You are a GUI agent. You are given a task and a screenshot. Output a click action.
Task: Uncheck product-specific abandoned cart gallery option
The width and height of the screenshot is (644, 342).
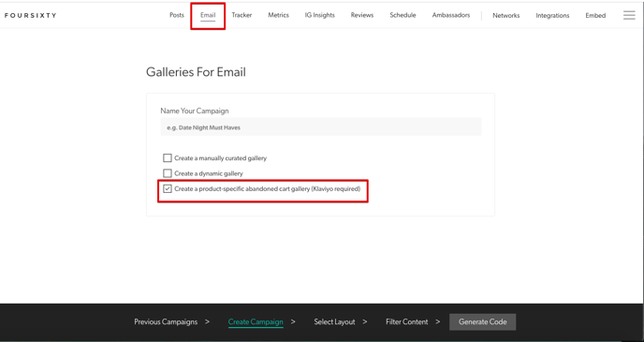168,188
